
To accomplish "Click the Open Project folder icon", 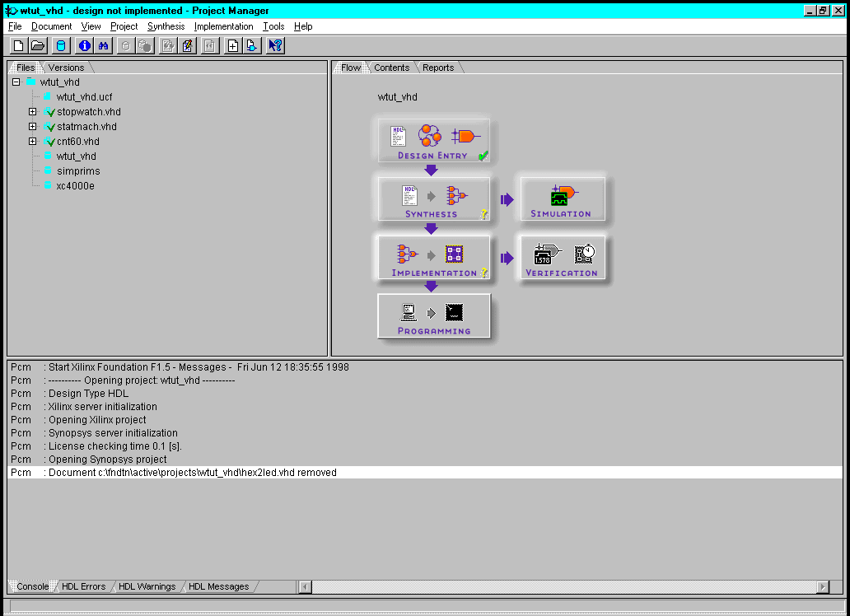I will [38, 45].
